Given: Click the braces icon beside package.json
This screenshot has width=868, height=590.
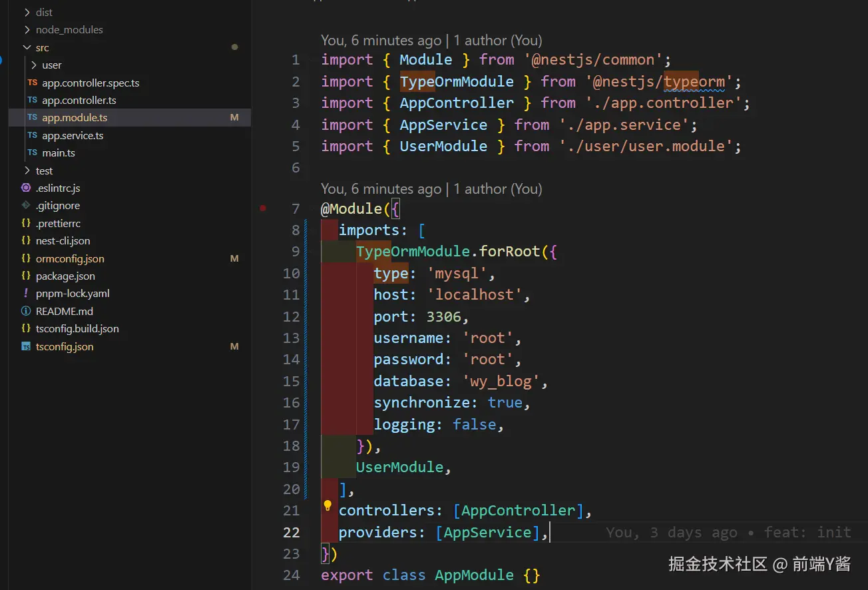Looking at the screenshot, I should point(26,276).
